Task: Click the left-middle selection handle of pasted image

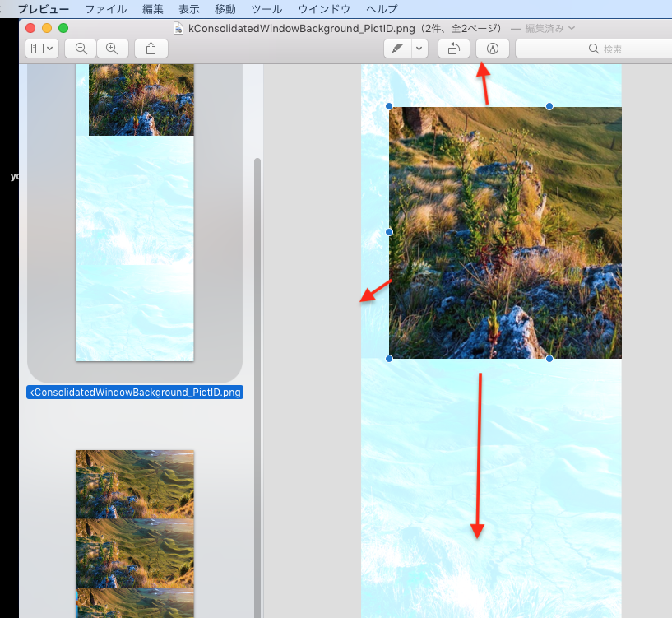Action: click(x=389, y=232)
